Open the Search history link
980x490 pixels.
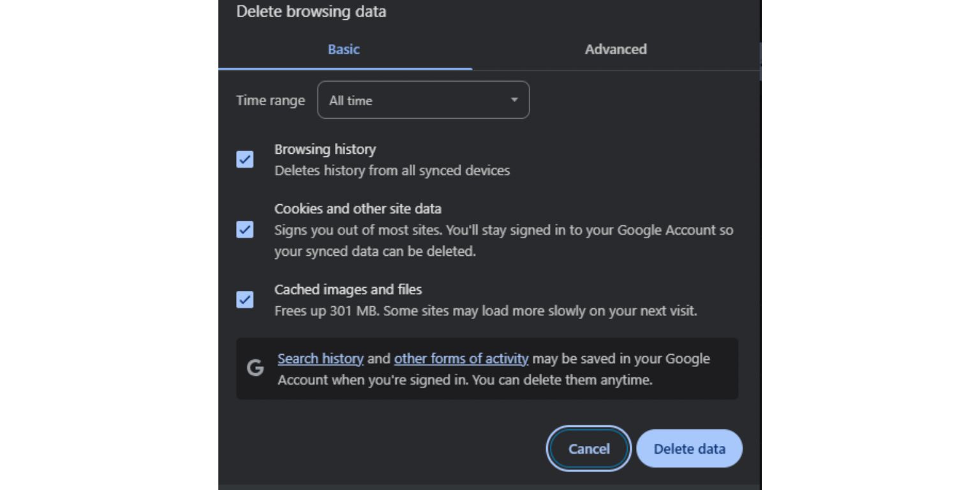pos(320,359)
